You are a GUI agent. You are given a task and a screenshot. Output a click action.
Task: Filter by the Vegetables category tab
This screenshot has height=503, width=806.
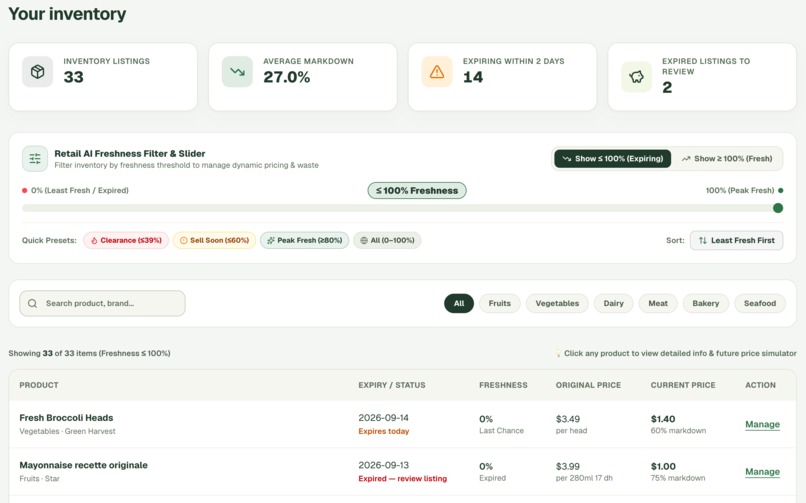557,304
